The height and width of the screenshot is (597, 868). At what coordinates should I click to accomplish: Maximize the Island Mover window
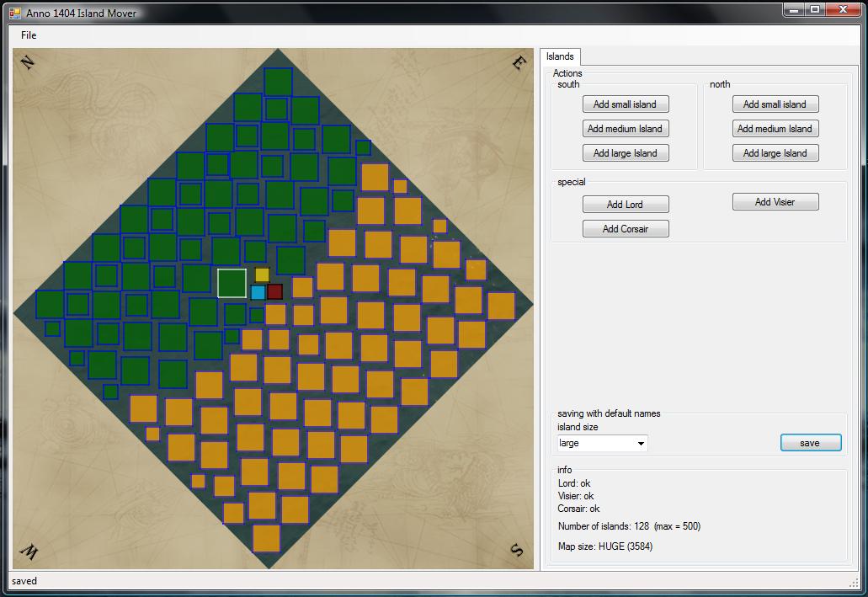(815, 9)
